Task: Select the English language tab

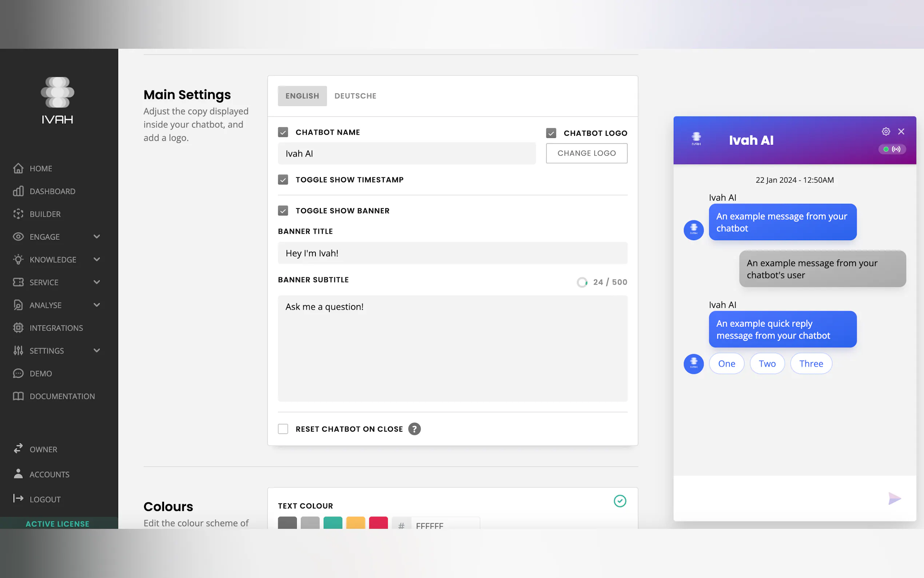Action: click(x=302, y=96)
